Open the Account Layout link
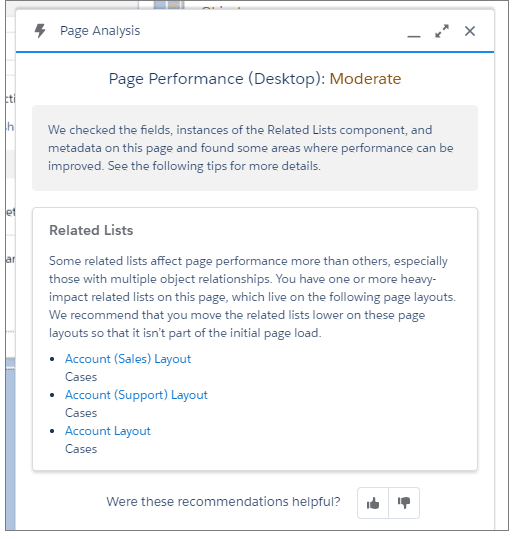Screen dimensions: 516x539 coord(108,431)
